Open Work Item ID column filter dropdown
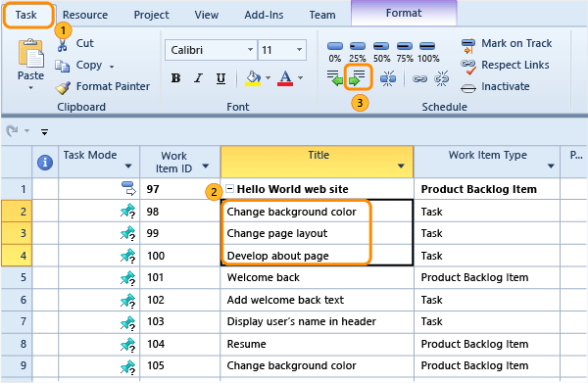Image resolution: width=588 pixels, height=383 pixels. [x=206, y=166]
